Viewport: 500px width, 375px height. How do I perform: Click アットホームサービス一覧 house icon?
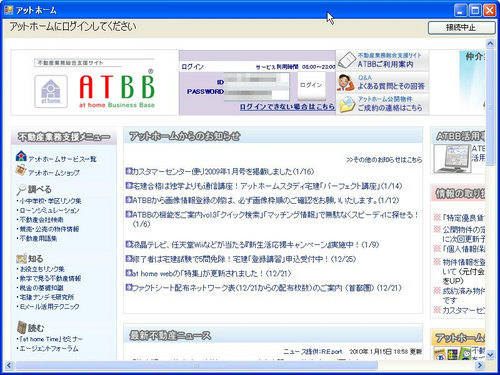point(21,156)
